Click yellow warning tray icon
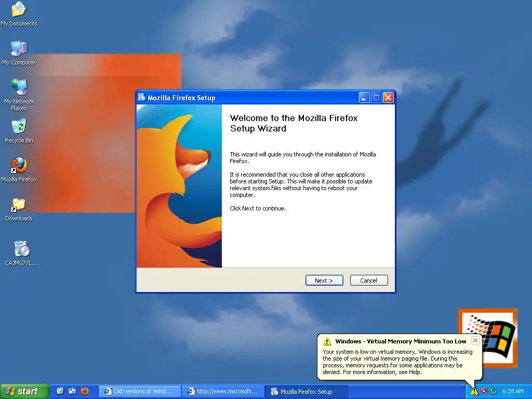Screen dimensions: 532x399 click(474, 392)
